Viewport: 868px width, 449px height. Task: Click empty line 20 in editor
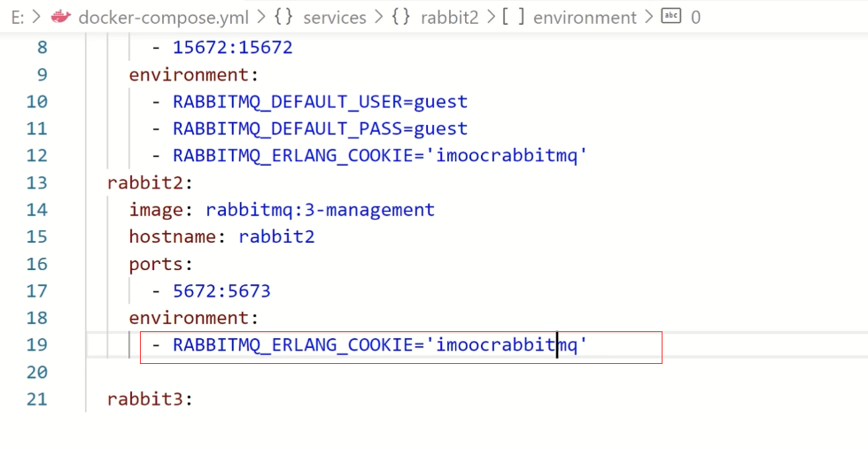[477, 372]
